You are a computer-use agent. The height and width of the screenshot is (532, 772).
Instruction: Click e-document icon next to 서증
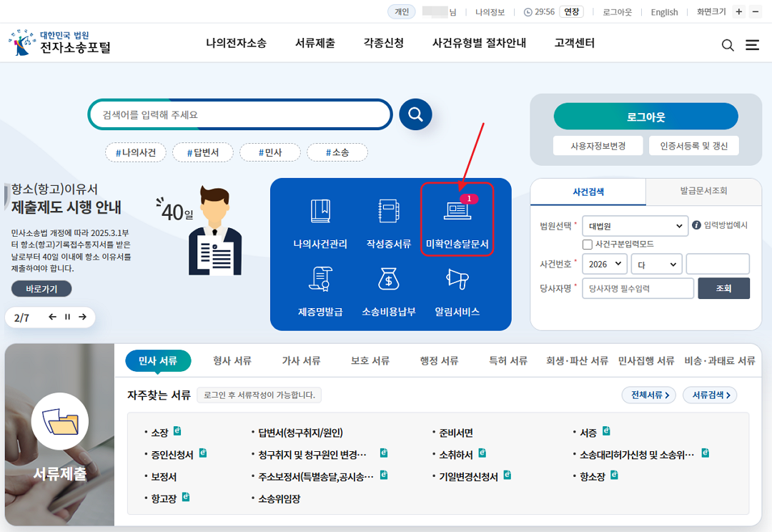(x=607, y=431)
